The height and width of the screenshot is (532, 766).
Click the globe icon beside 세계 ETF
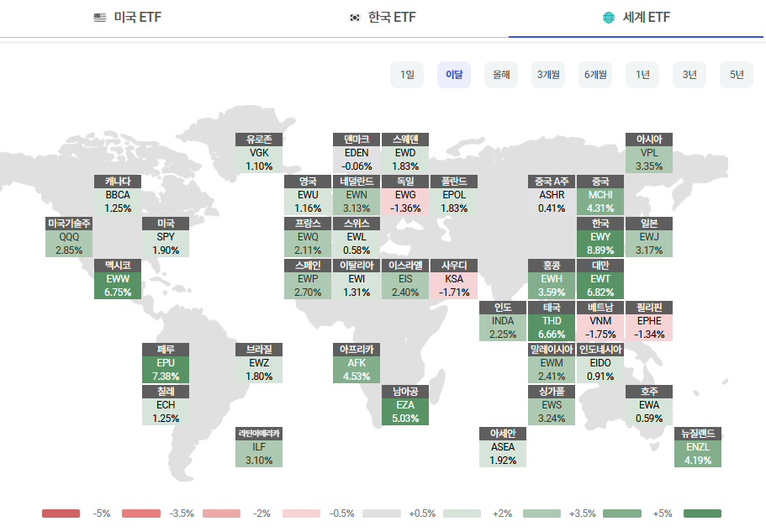(609, 18)
